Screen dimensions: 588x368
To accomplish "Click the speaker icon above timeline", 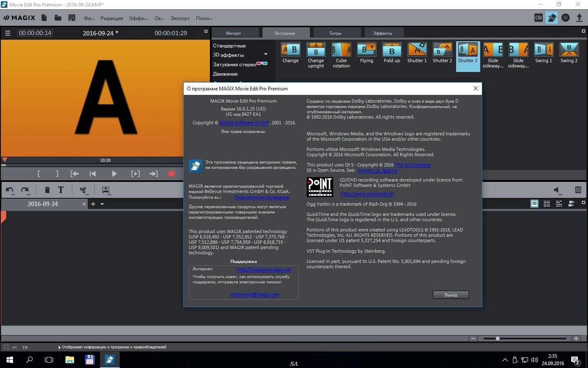I will 557,190.
